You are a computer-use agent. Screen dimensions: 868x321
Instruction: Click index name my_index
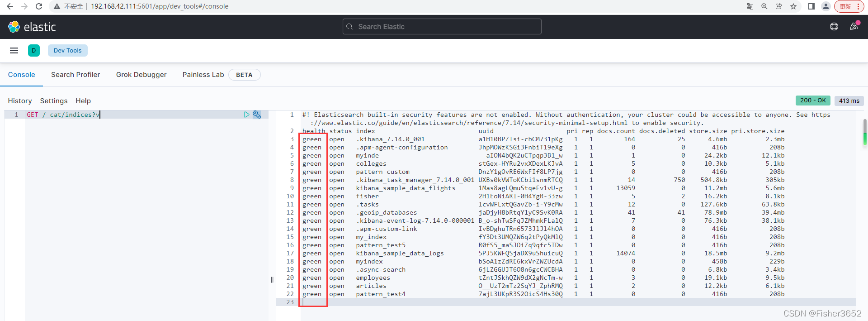[371, 237]
